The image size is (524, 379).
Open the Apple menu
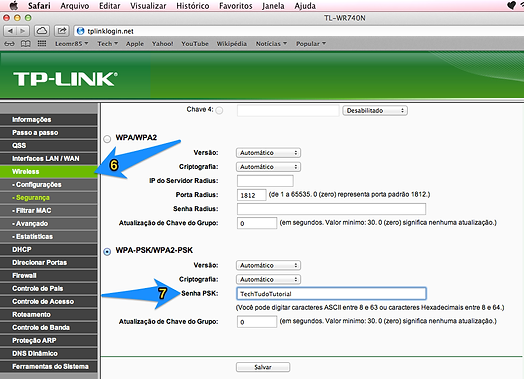tap(13, 5)
